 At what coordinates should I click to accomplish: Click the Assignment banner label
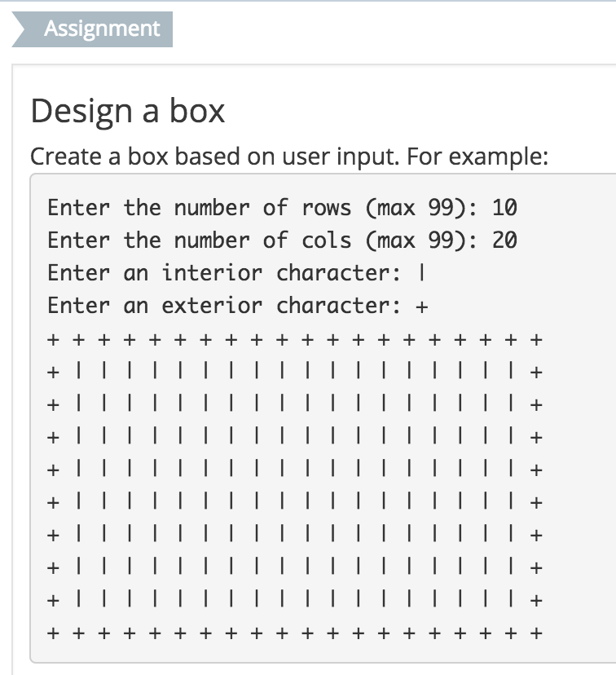tap(102, 29)
